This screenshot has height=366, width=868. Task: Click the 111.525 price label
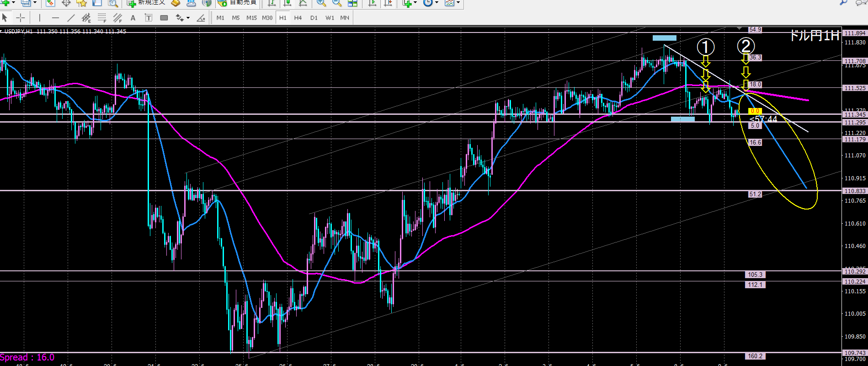[x=855, y=88]
